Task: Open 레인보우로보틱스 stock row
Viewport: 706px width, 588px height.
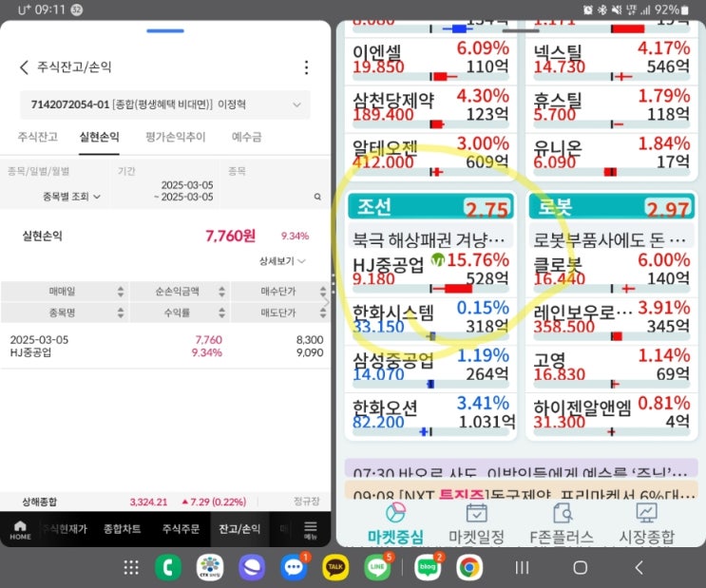Action: tap(611, 320)
